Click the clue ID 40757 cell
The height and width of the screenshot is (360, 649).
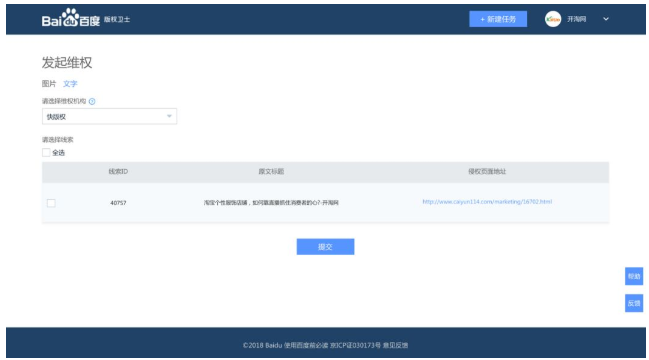click(x=118, y=203)
